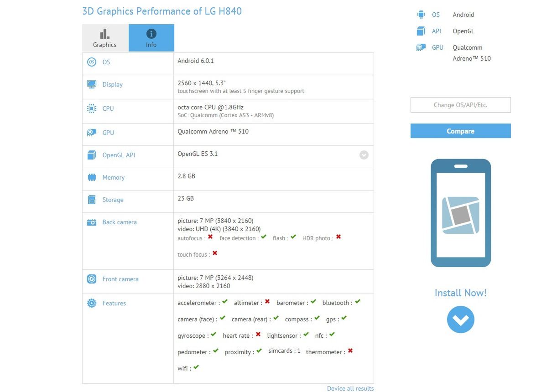Screen dimensions: 552x392
Task: Click the CPU chip icon
Action: pos(92,108)
